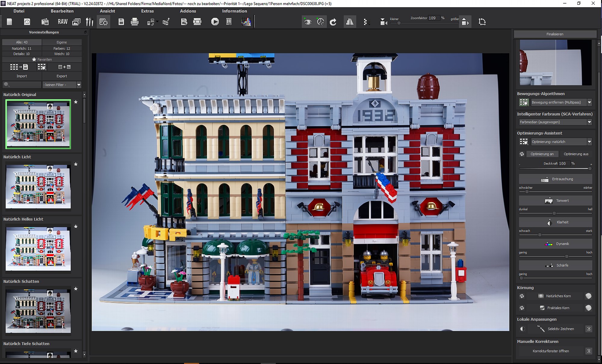Click the print icon

[x=135, y=22]
